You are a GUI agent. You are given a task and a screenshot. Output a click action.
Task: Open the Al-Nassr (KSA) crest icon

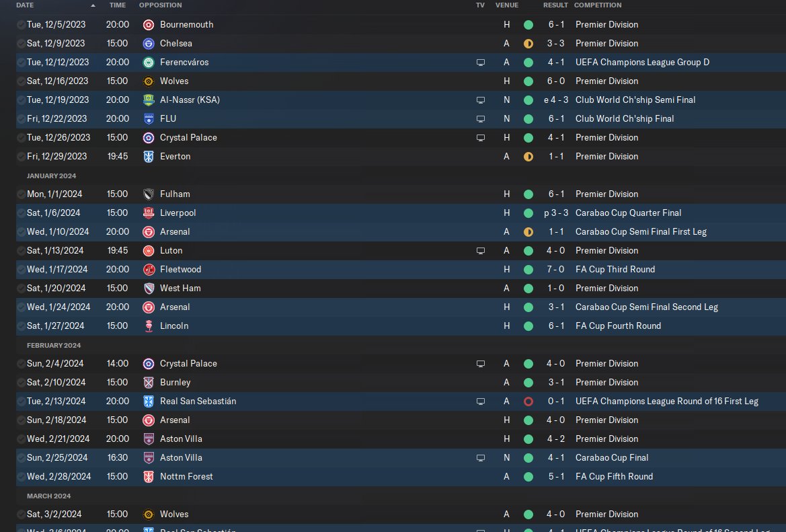coord(149,100)
